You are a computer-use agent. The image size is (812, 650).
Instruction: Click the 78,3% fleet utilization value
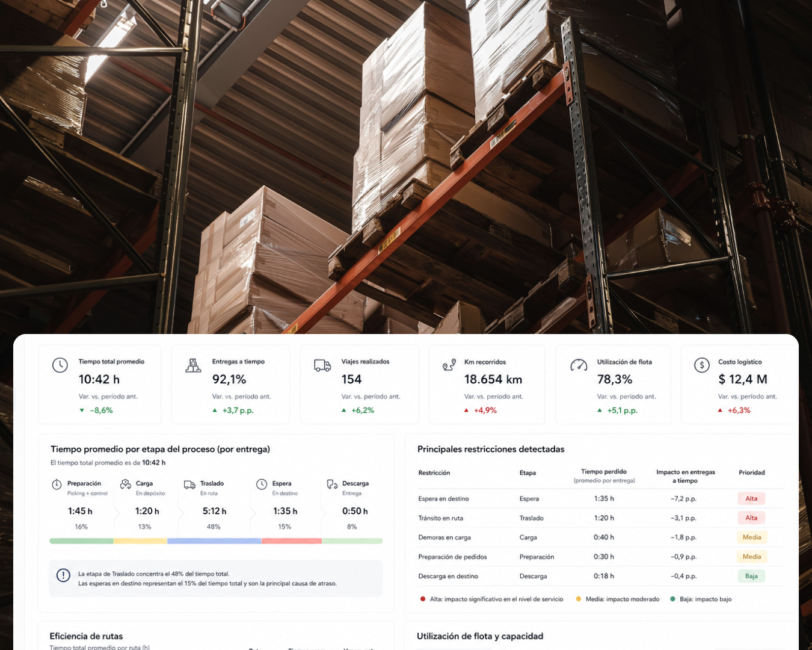coord(615,379)
